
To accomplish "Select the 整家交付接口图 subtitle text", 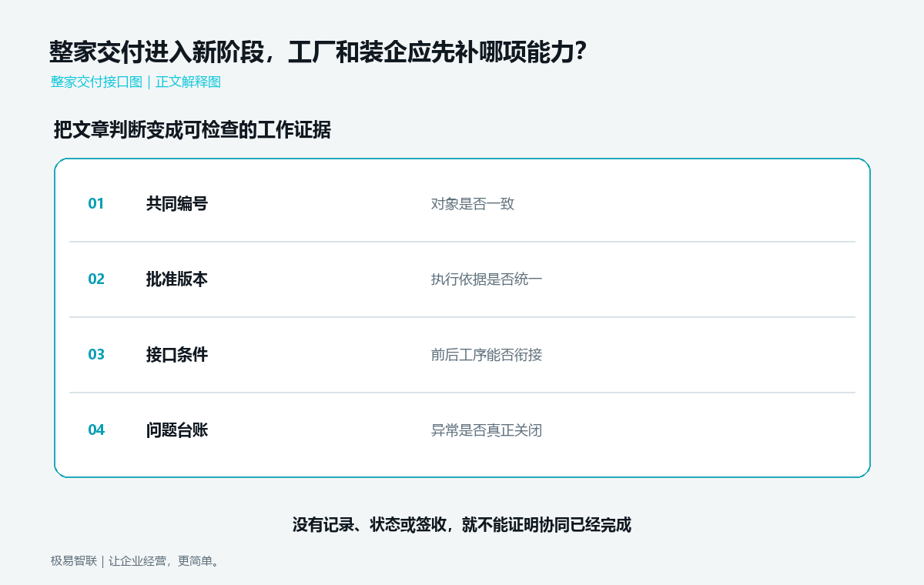I will click(97, 82).
